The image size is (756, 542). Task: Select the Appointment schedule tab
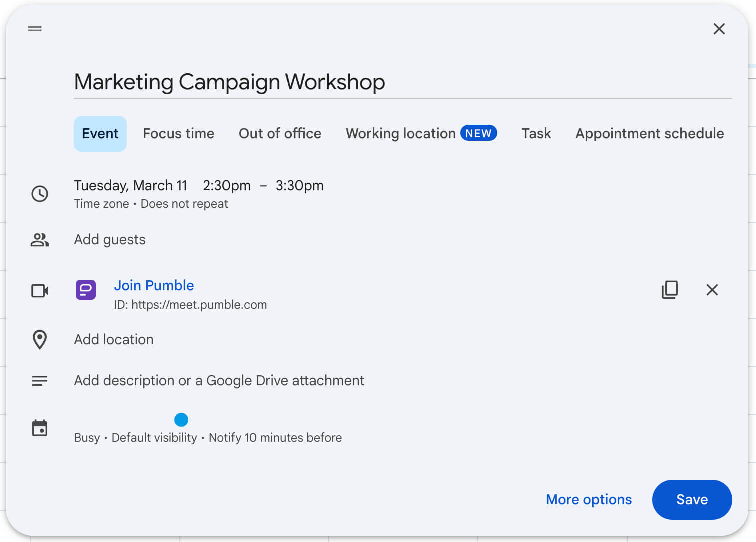[x=649, y=133]
